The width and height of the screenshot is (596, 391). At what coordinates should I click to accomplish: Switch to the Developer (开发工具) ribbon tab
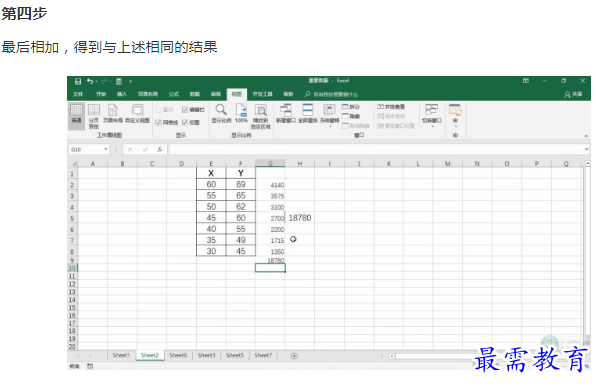tap(263, 94)
